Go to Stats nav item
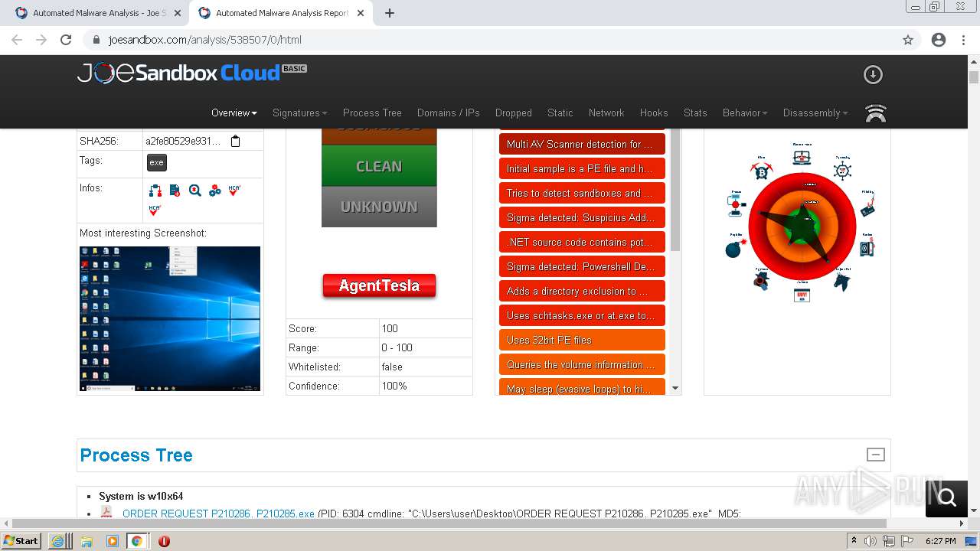The width and height of the screenshot is (980, 551). click(695, 112)
